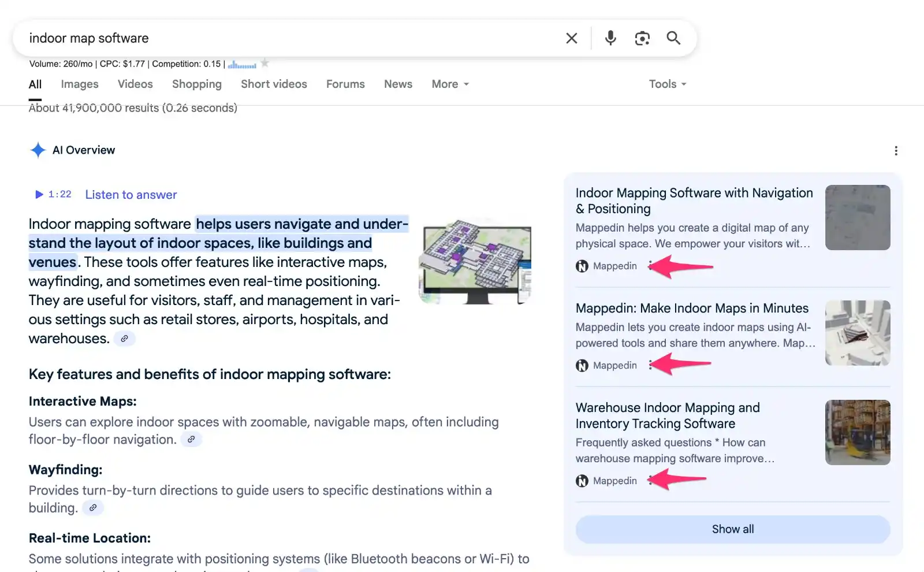
Task: Click the star icon beside keyword stats
Action: (x=264, y=63)
